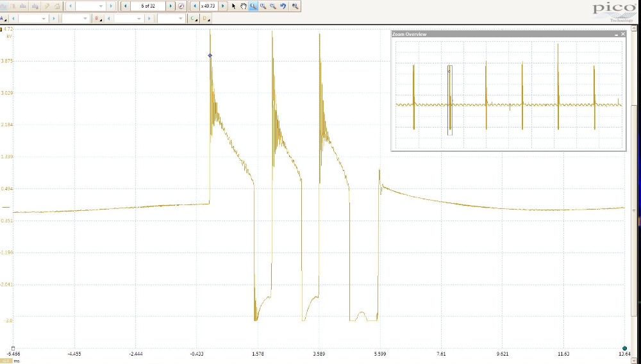Expand the timebase dropdown in top toolbar
Viewport: 641px width, 364px height.
point(101,6)
